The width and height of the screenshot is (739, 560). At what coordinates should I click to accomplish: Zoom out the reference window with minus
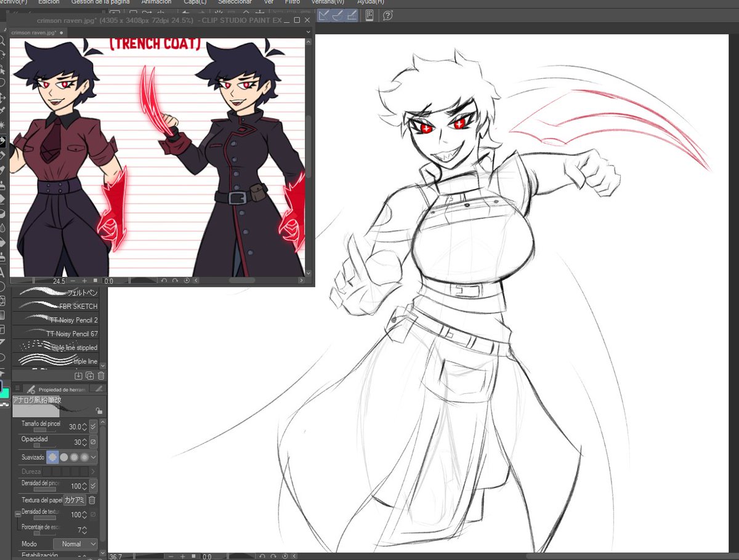pos(74,281)
